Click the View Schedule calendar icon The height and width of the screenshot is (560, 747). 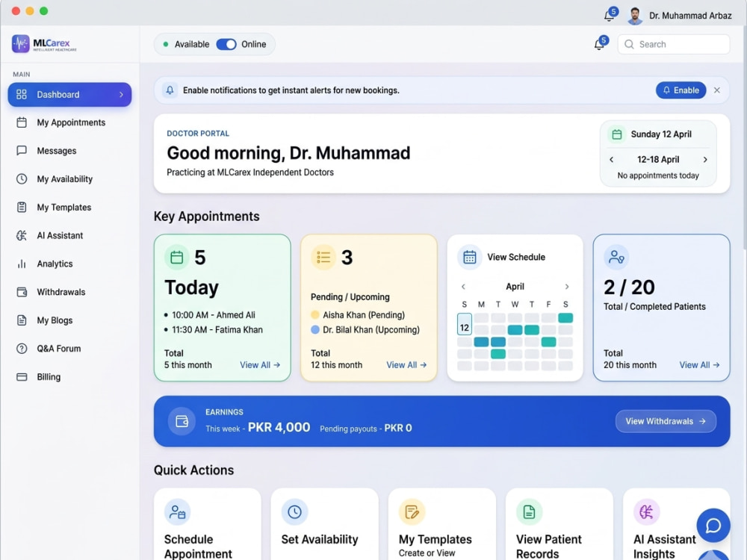470,257
